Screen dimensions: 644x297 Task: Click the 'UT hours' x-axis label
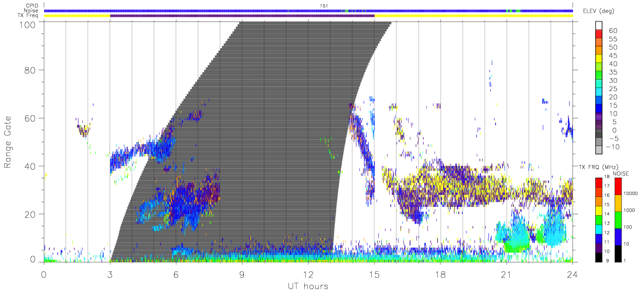[x=308, y=287]
